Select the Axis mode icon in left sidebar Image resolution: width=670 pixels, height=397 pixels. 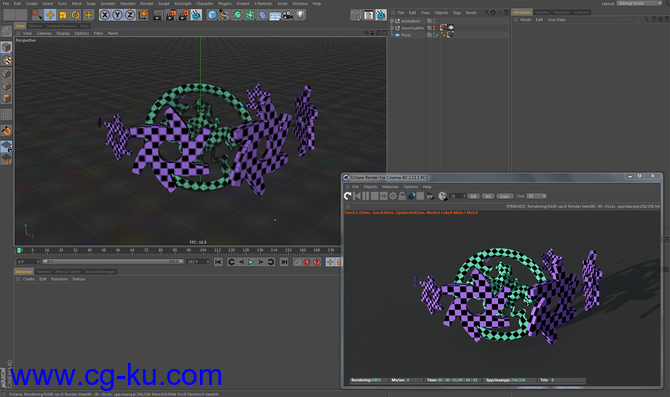(x=6, y=115)
